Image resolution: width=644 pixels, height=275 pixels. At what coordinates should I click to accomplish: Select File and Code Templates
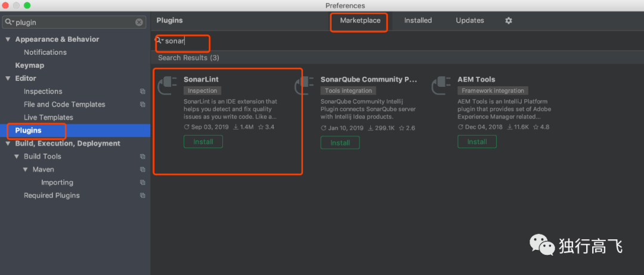point(64,105)
